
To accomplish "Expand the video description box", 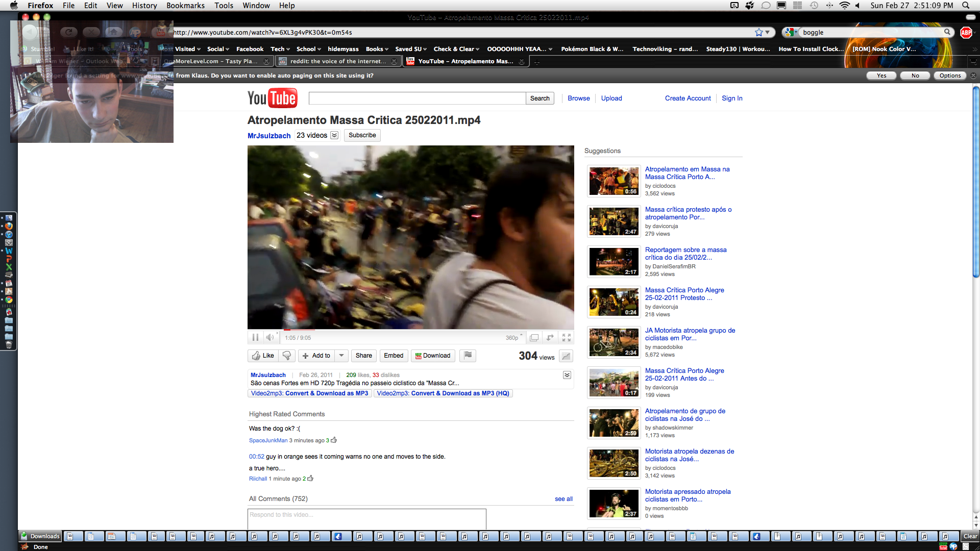I will (567, 375).
